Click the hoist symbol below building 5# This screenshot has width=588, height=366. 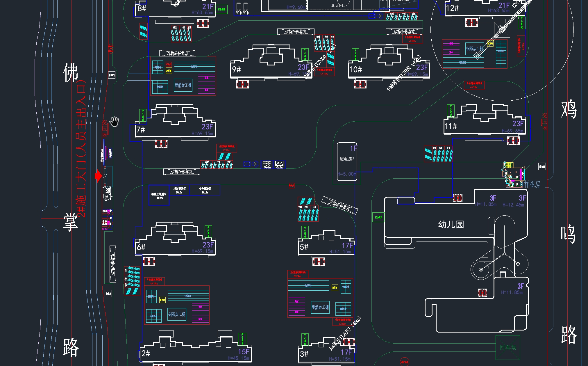[319, 262]
